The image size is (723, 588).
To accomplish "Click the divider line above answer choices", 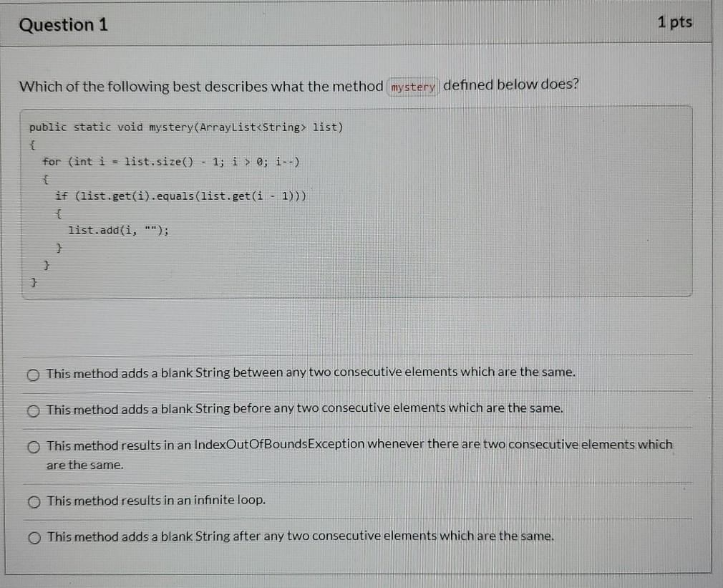I will click(358, 354).
